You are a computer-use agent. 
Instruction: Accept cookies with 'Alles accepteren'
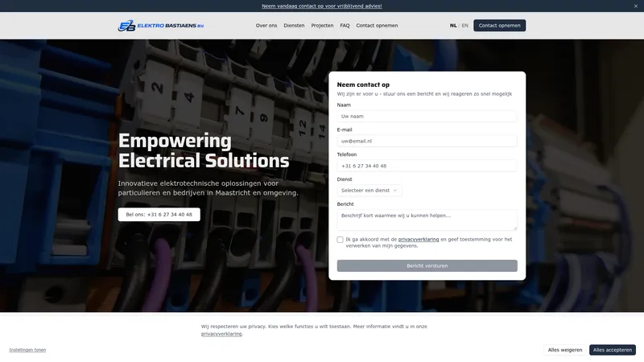(x=613, y=350)
